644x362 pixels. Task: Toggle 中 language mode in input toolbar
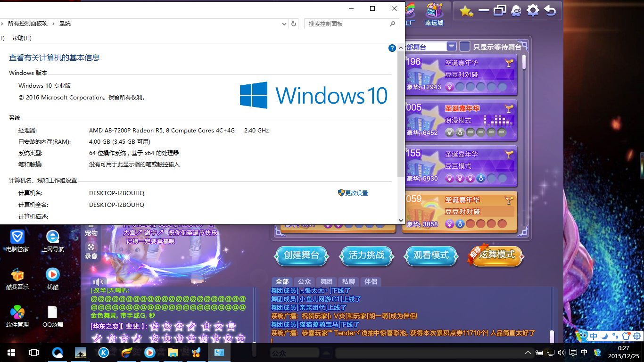click(x=594, y=336)
